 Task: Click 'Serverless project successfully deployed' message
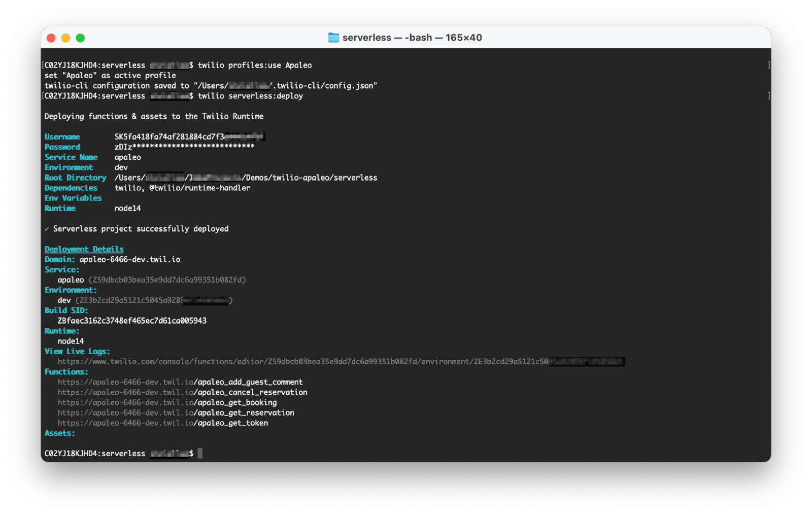141,229
